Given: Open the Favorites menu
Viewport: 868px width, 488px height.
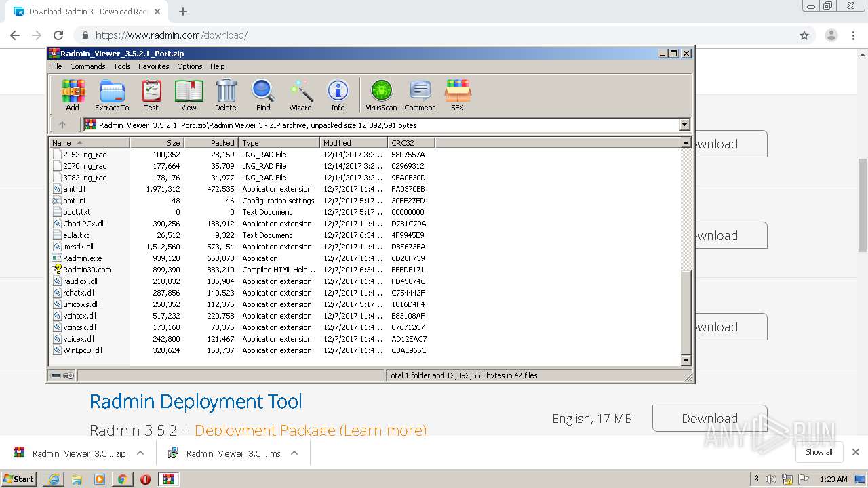Looking at the screenshot, I should [154, 66].
